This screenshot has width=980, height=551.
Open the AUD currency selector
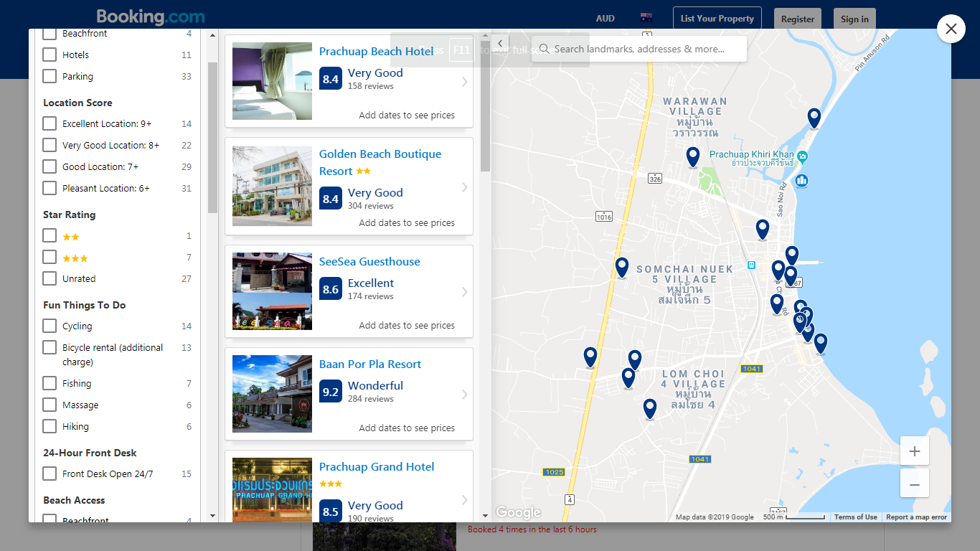606,19
